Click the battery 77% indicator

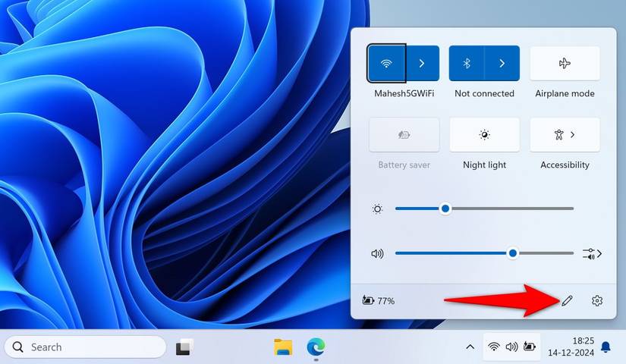pos(378,300)
